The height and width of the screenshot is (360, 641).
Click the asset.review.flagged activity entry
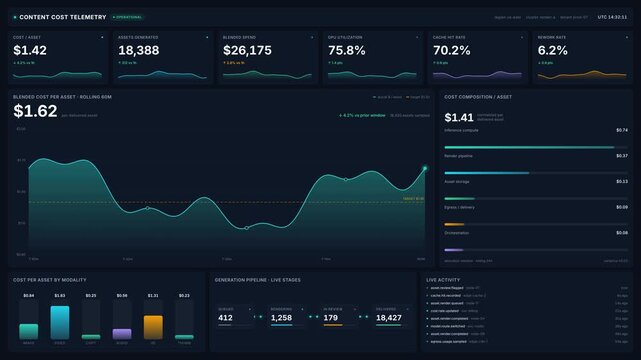(x=527, y=288)
